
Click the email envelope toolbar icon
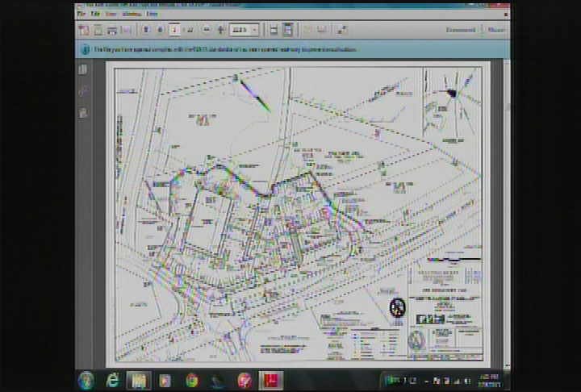127,30
